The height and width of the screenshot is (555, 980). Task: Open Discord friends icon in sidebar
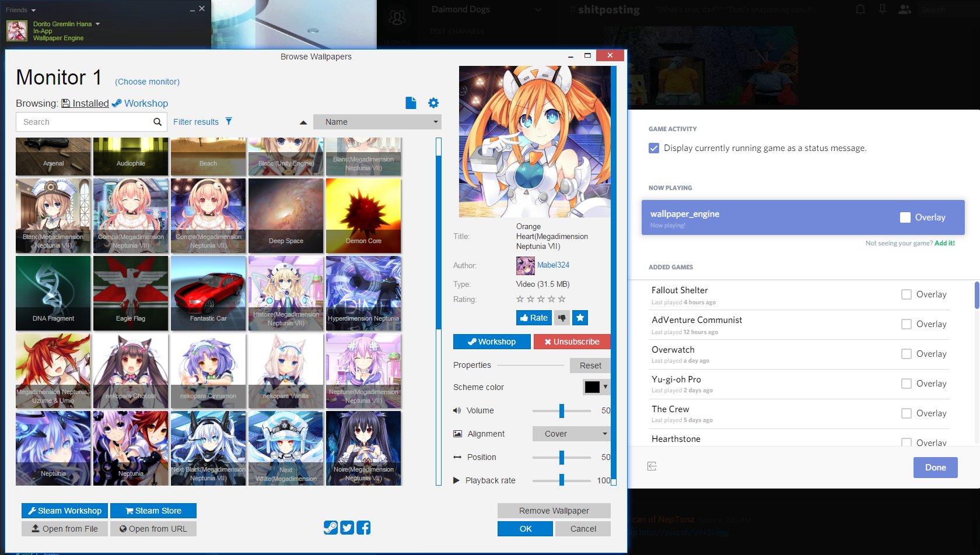tap(397, 18)
